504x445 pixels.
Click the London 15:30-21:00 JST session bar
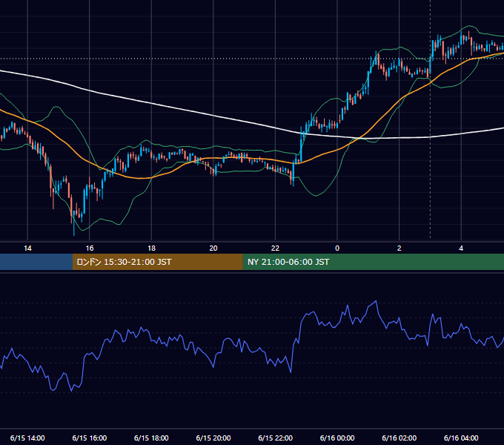157,262
